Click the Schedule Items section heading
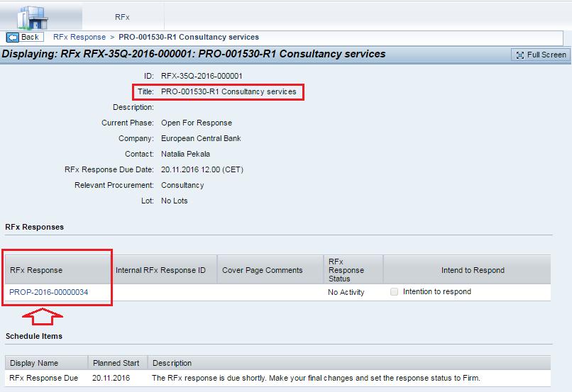The image size is (572, 392). click(34, 336)
